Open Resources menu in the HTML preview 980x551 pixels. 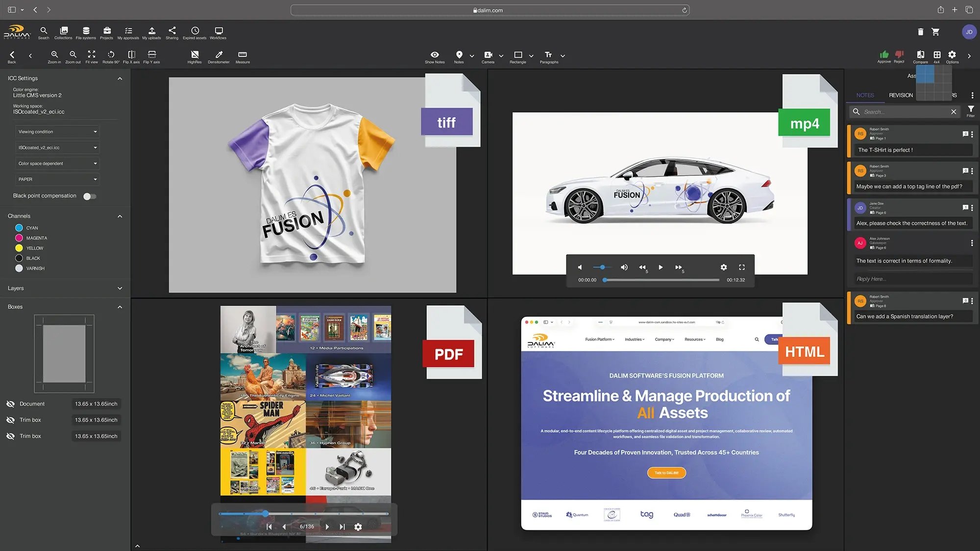(x=695, y=339)
